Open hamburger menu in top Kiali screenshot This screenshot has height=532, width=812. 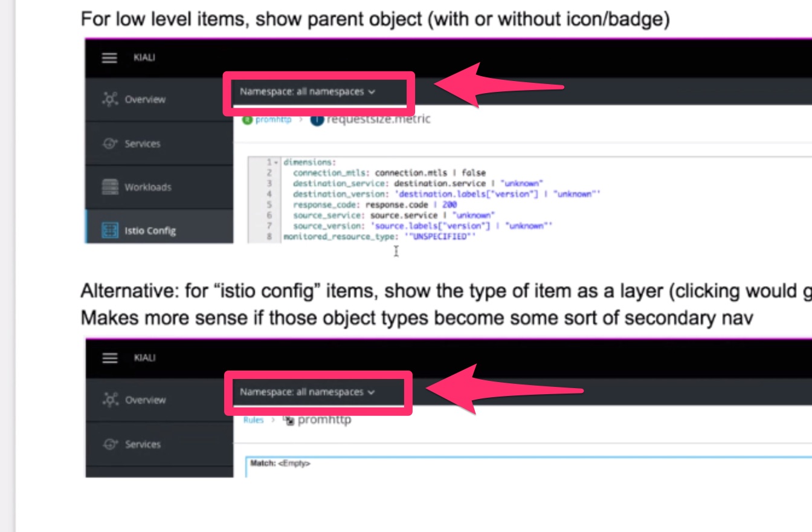pyautogui.click(x=109, y=57)
